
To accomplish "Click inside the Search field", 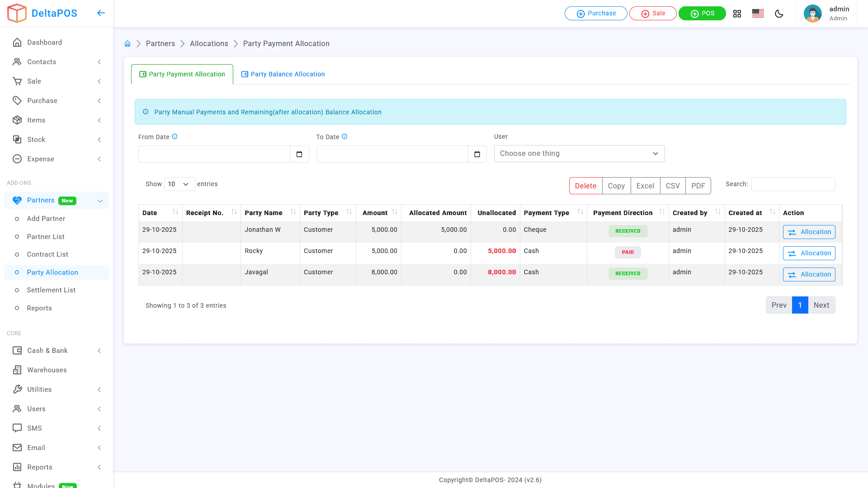I will click(793, 184).
